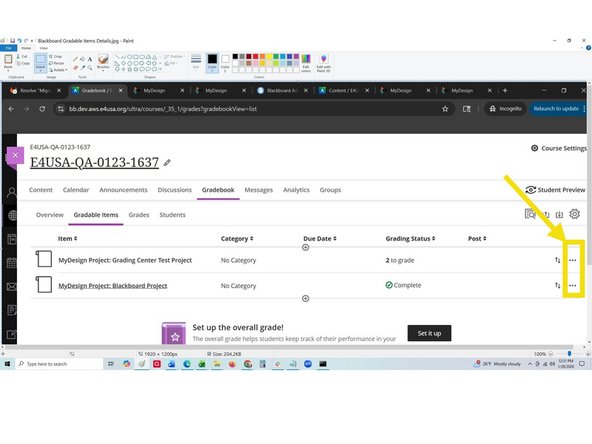
Task: Click the Gradebook download grades icon
Action: [559, 214]
